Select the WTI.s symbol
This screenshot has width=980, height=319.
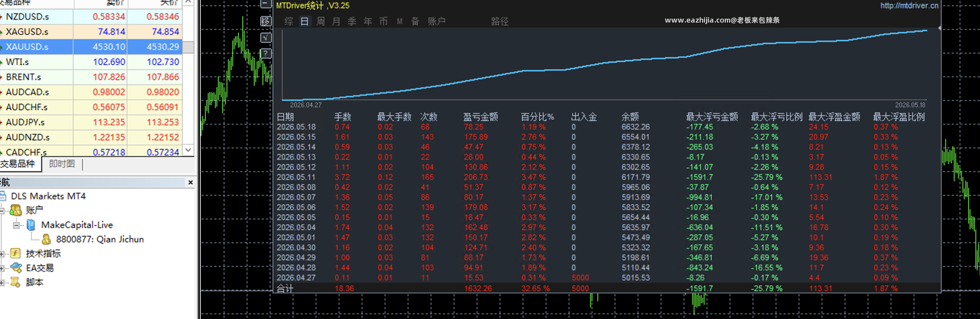pos(18,62)
